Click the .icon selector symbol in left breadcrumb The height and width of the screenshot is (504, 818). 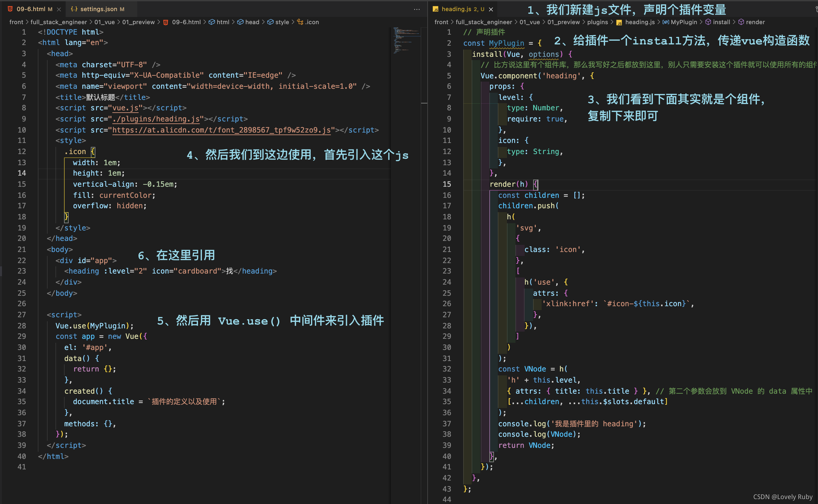pyautogui.click(x=312, y=22)
